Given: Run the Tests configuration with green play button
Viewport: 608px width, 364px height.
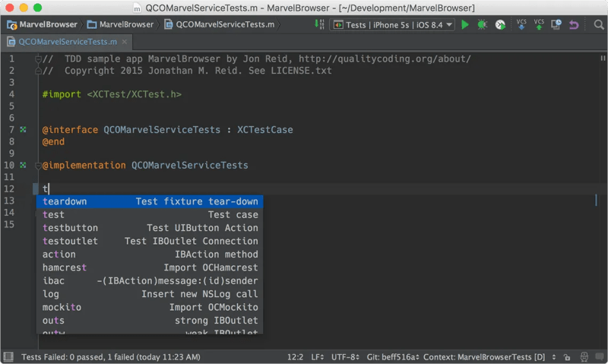Looking at the screenshot, I should point(465,25).
